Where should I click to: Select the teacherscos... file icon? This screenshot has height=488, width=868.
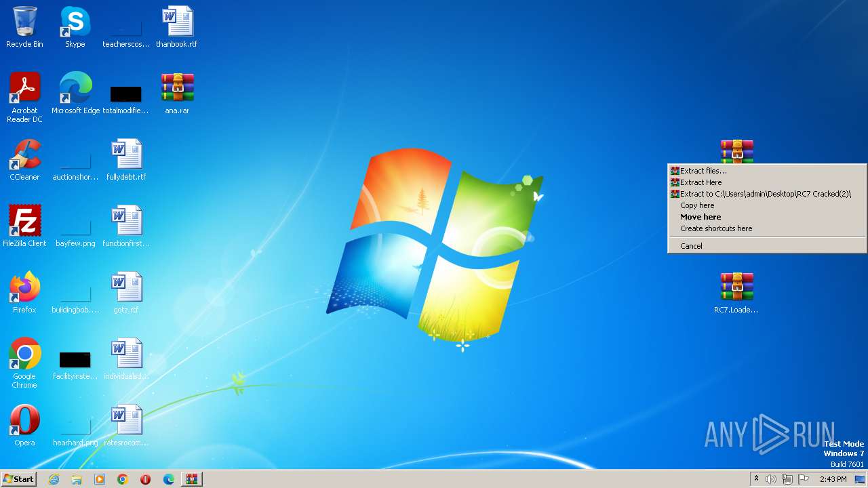coord(126,27)
